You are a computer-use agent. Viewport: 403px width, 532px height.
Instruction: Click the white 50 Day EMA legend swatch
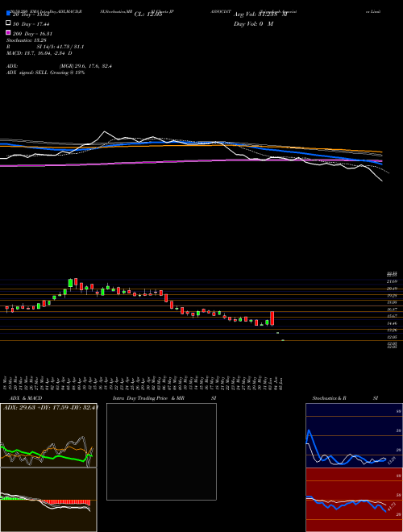coord(8,23)
